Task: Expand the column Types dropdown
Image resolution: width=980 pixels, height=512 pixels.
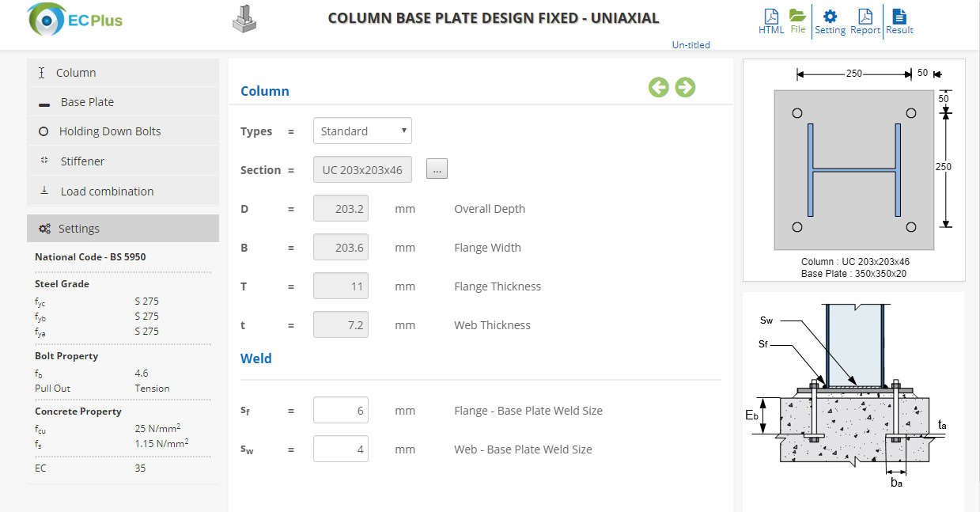Action: pyautogui.click(x=362, y=131)
